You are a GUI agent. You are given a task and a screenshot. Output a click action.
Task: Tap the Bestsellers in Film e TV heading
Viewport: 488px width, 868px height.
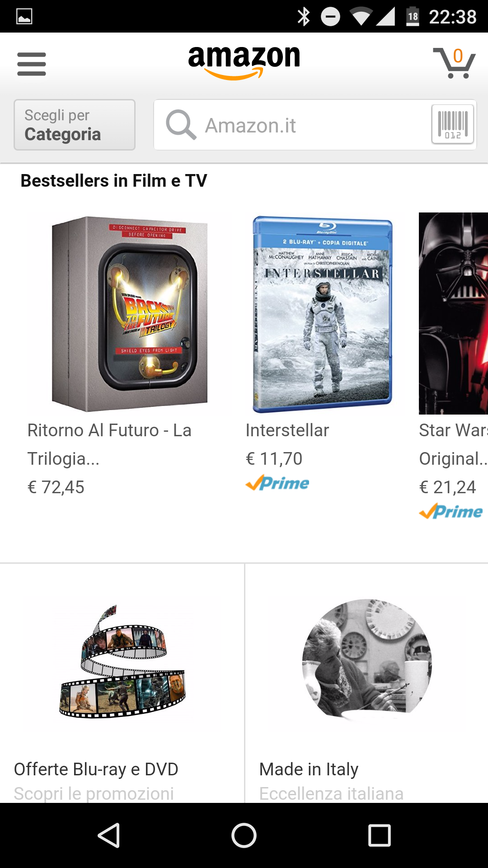pos(114,181)
